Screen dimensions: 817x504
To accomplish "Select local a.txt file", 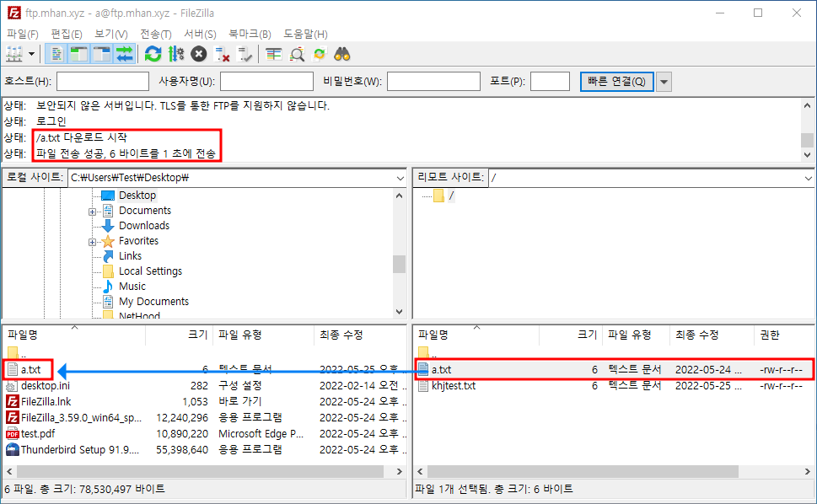I will 30,370.
